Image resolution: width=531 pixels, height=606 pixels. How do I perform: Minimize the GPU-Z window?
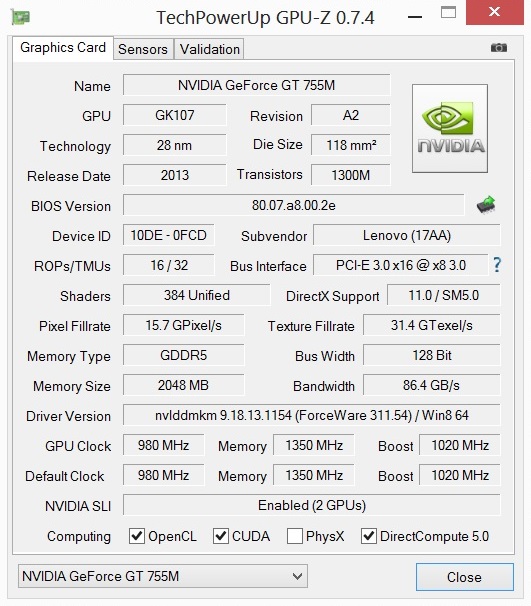415,17
